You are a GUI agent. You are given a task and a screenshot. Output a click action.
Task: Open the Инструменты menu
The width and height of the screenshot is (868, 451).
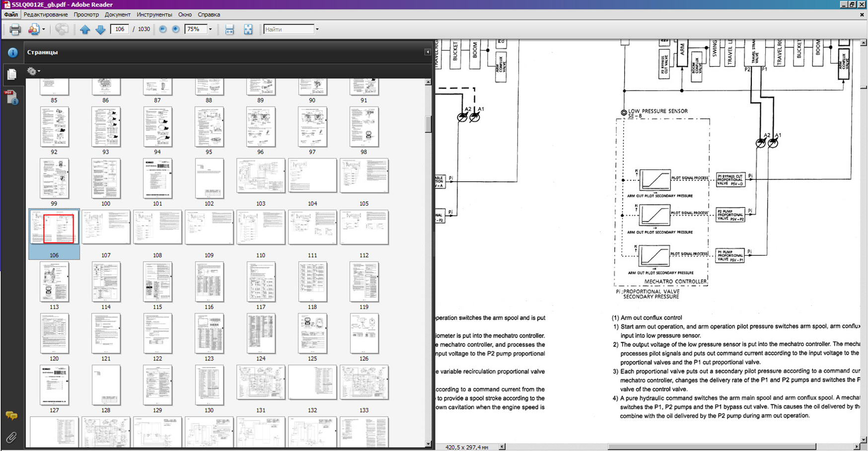[x=154, y=14]
